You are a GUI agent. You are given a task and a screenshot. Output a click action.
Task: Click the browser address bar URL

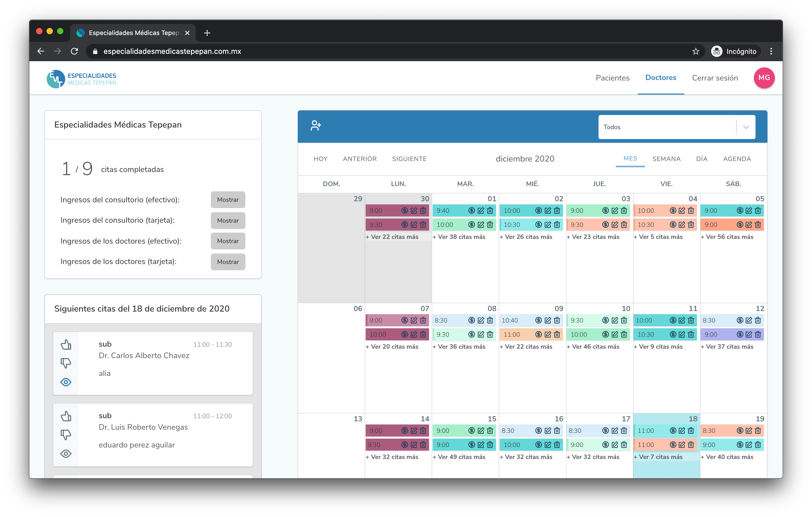[172, 51]
